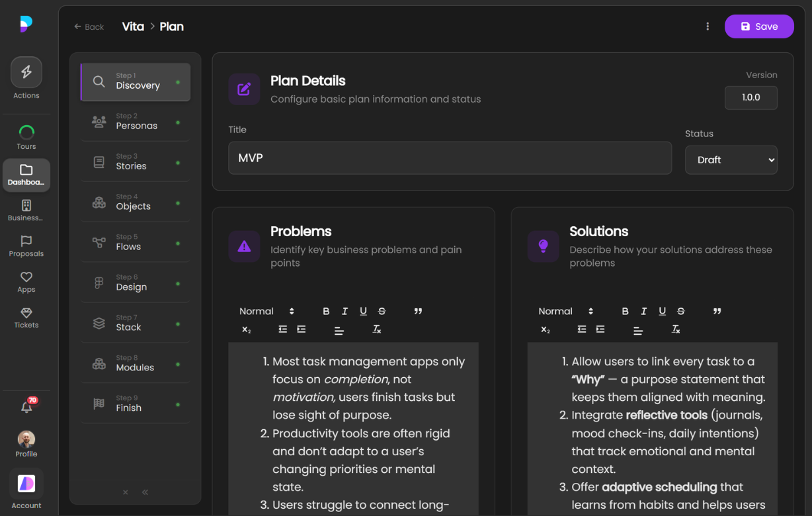Select the Actions lightning icon in sidebar
This screenshot has width=812, height=516.
coord(26,71)
